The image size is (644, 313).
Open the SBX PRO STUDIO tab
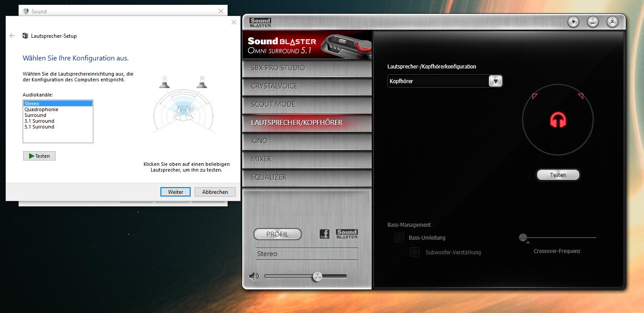(x=307, y=68)
